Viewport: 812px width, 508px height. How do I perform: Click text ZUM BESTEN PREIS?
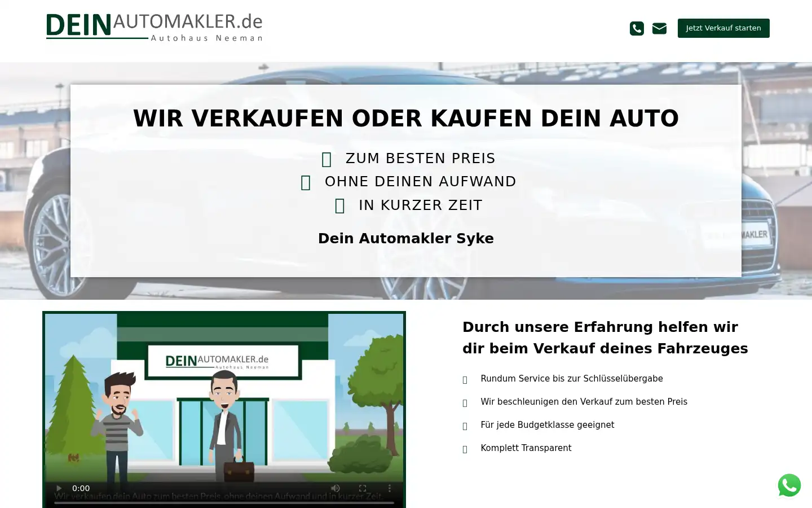[x=420, y=159]
